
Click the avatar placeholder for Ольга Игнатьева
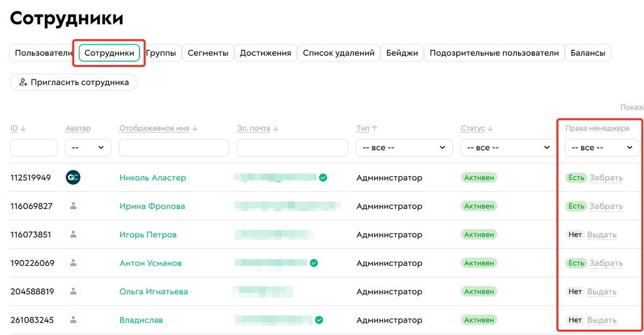click(x=73, y=291)
